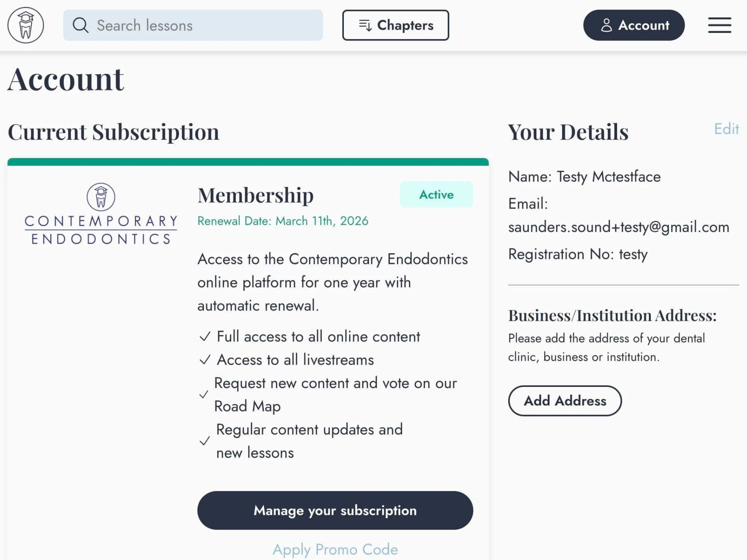The image size is (747, 560).
Task: Click Edit next to Your Details
Action: click(726, 129)
